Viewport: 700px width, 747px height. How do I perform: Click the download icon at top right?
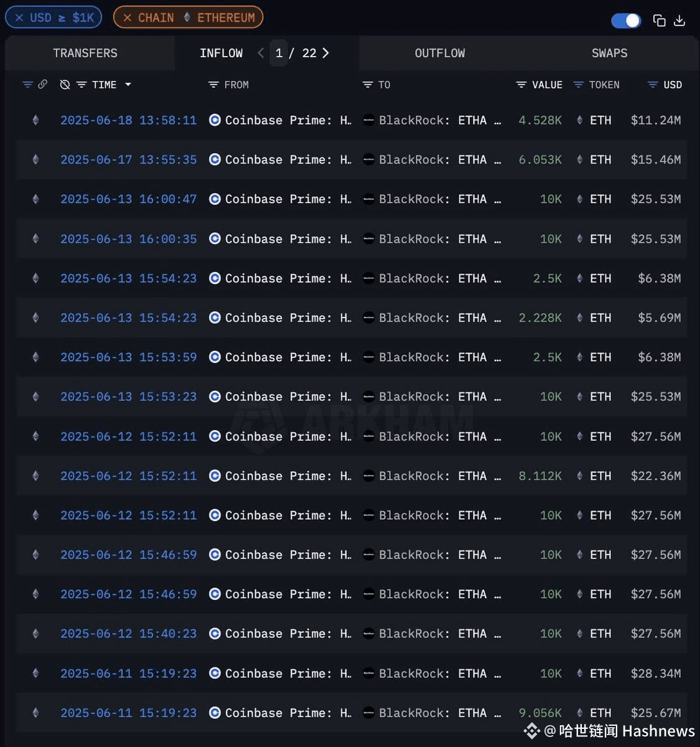(x=679, y=21)
